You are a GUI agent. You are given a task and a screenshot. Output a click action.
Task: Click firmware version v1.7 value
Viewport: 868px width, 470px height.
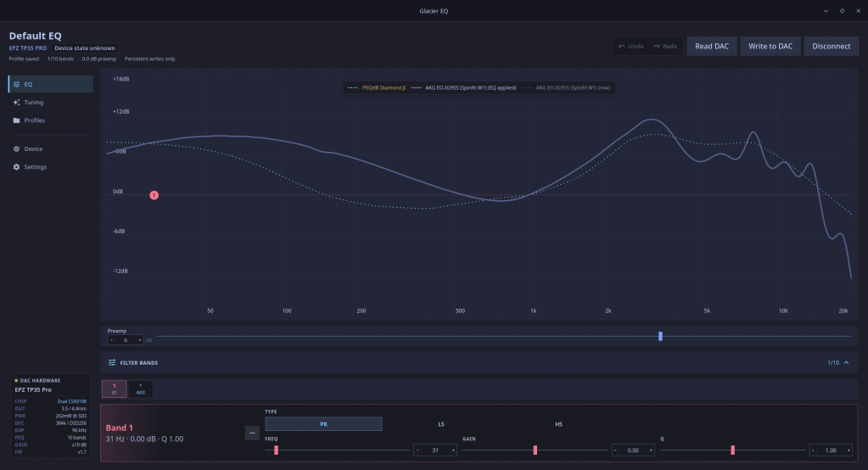click(82, 451)
